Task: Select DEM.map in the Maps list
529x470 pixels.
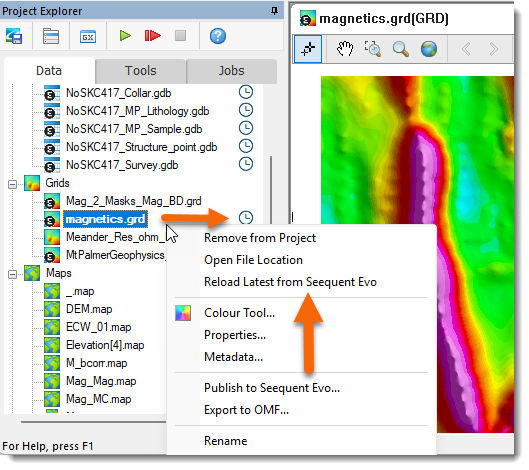Action: 89,309
